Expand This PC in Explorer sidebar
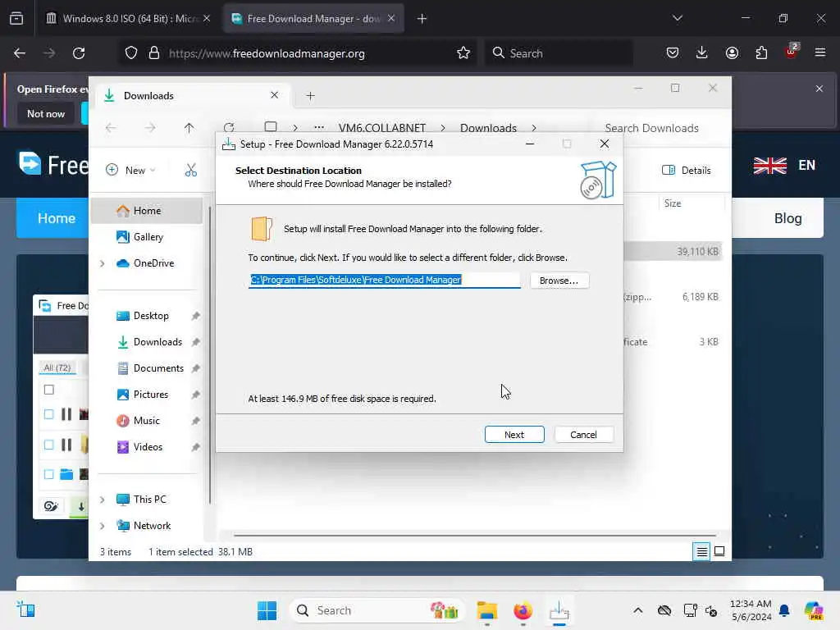The height and width of the screenshot is (630, 840). click(x=102, y=500)
